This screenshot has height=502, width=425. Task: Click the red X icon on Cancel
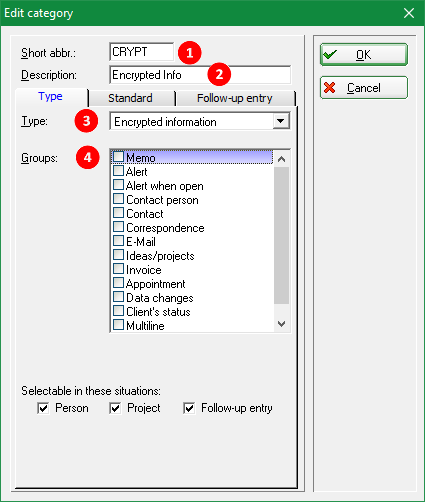(x=330, y=88)
